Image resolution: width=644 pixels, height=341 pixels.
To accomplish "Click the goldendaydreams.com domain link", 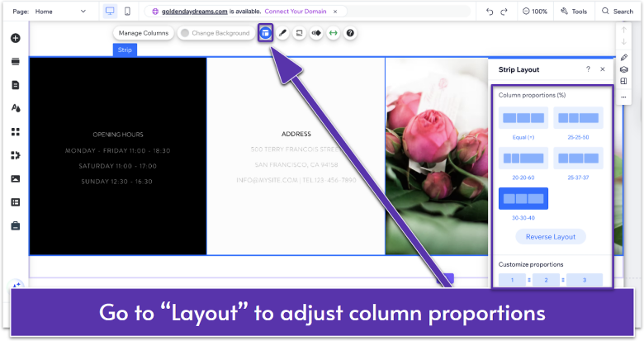I will 194,12.
